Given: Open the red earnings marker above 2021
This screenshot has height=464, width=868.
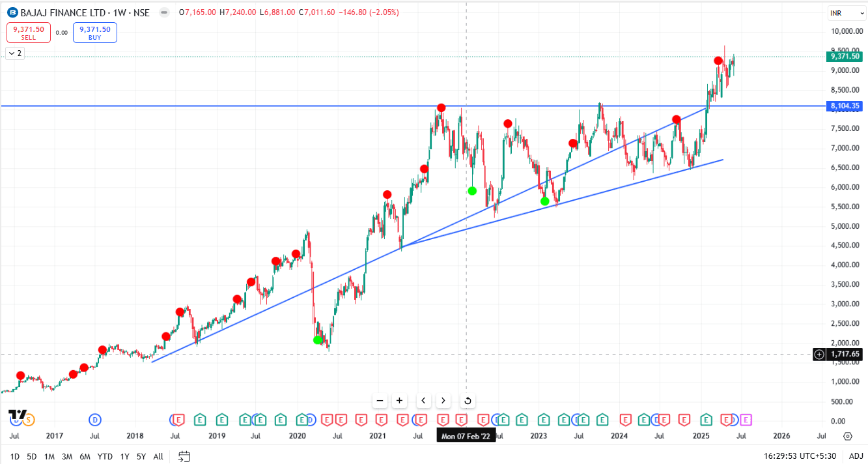Looking at the screenshot, I should click(381, 420).
